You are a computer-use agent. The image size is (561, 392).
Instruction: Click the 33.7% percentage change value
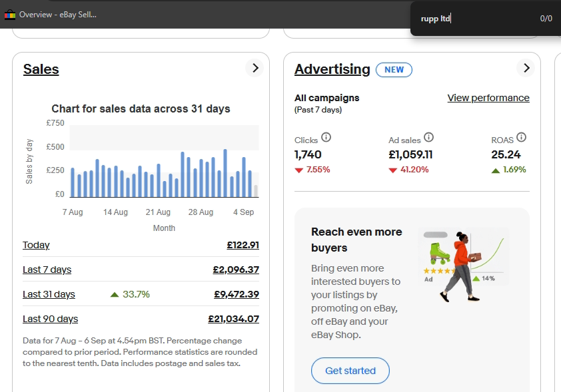point(136,294)
